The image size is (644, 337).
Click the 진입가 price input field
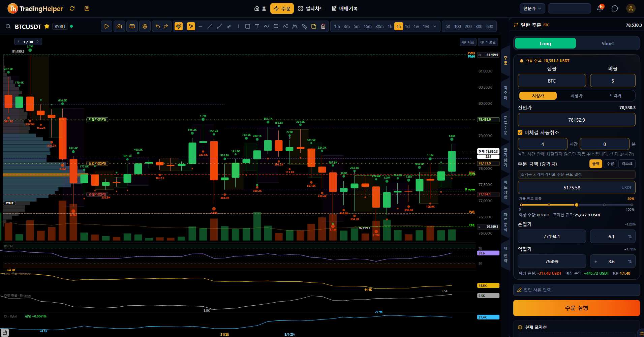(x=576, y=120)
